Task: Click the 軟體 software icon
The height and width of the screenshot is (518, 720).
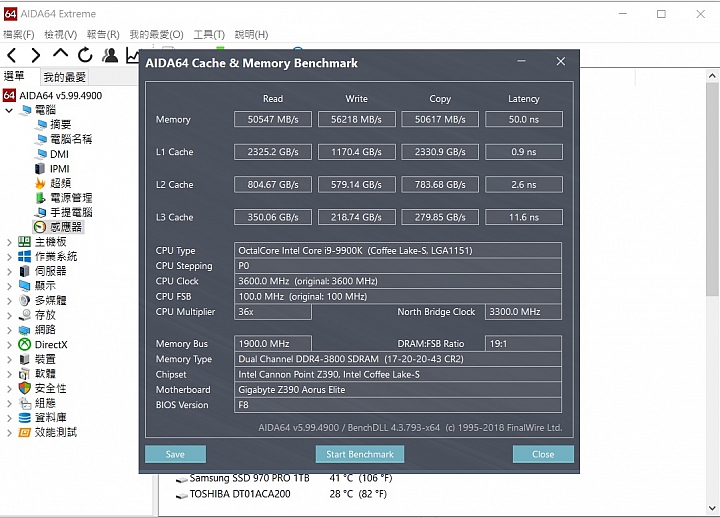Action: tap(24, 374)
